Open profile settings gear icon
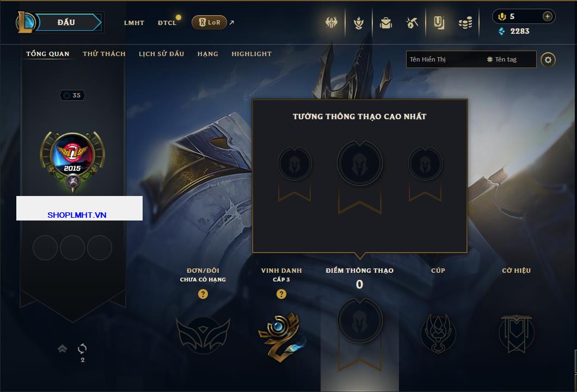Screen dimensions: 577x392 pyautogui.click(x=548, y=60)
